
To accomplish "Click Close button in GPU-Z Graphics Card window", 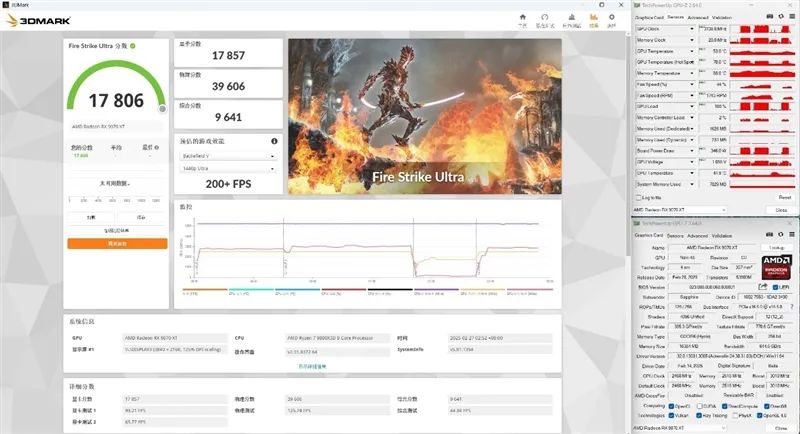I will click(x=781, y=428).
